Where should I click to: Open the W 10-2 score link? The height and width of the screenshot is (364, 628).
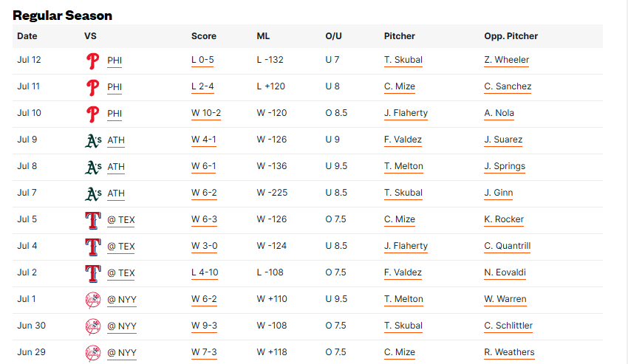(x=206, y=113)
